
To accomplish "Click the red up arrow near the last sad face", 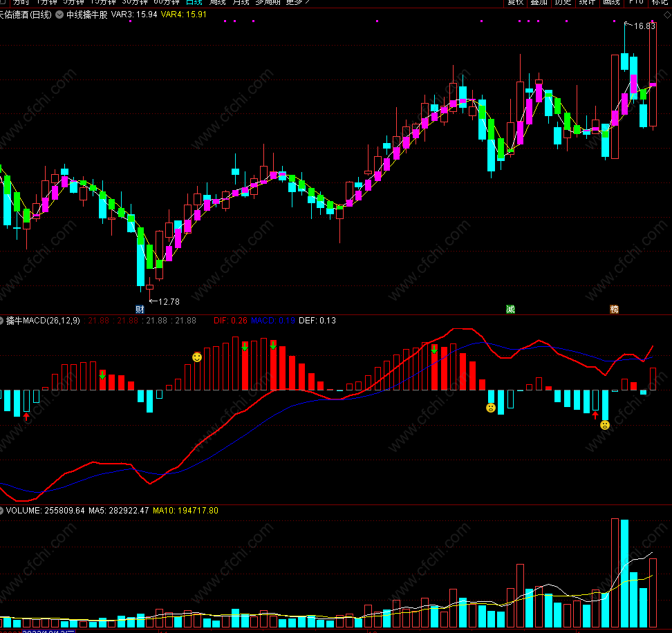I will click(x=595, y=415).
